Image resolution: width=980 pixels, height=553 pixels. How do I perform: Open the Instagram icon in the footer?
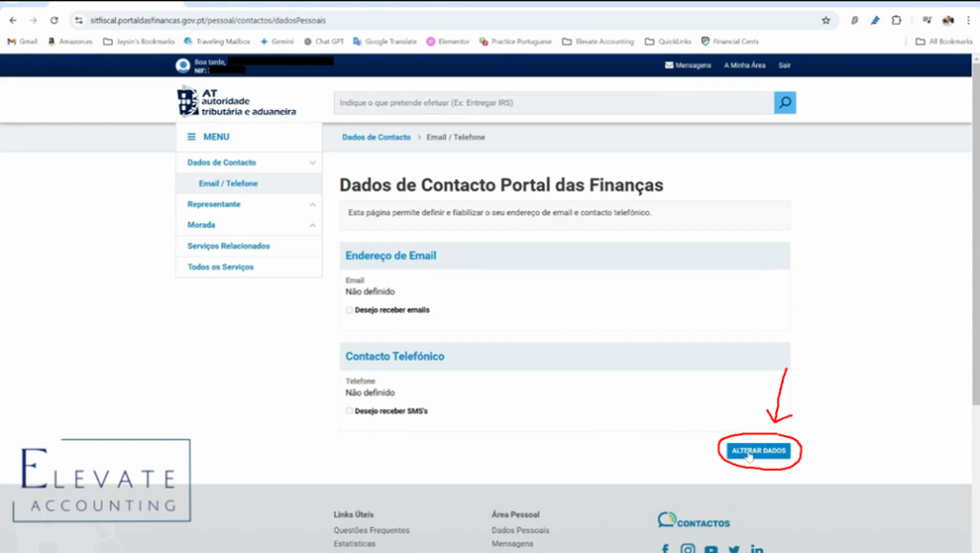click(687, 548)
